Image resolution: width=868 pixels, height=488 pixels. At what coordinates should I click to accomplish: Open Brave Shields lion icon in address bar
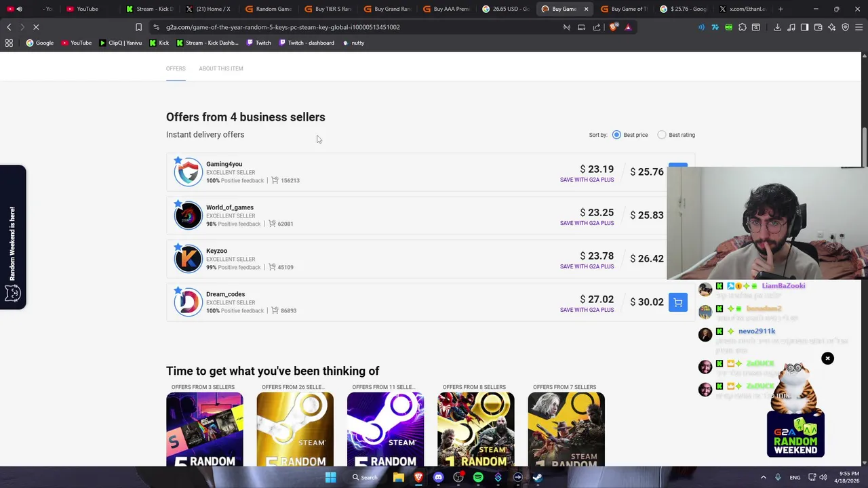[614, 27]
